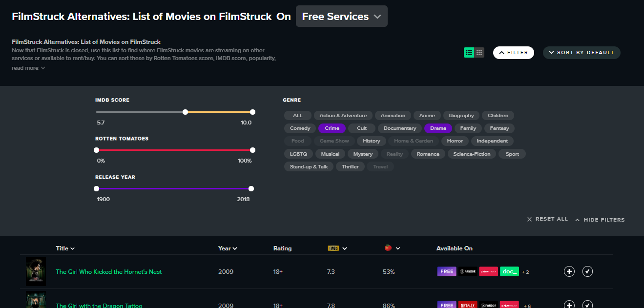This screenshot has height=308, width=644.
Task: Click Hornet's Nest year 2009 cell
Action: click(x=226, y=271)
